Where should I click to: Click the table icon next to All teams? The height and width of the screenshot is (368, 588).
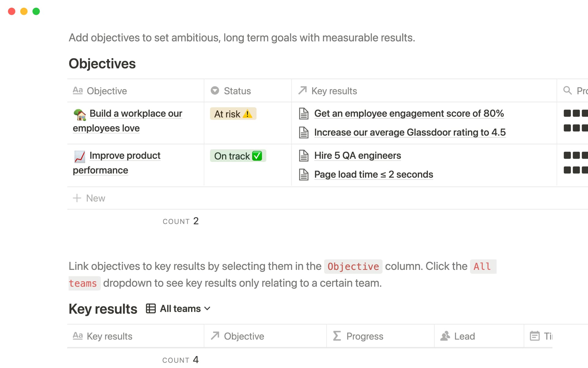pyautogui.click(x=151, y=309)
